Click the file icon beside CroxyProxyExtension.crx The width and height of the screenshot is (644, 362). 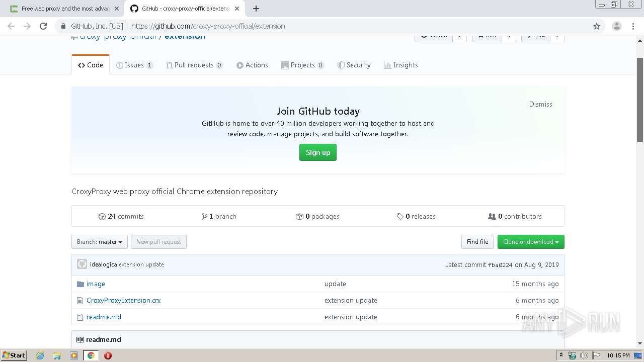[x=79, y=300]
